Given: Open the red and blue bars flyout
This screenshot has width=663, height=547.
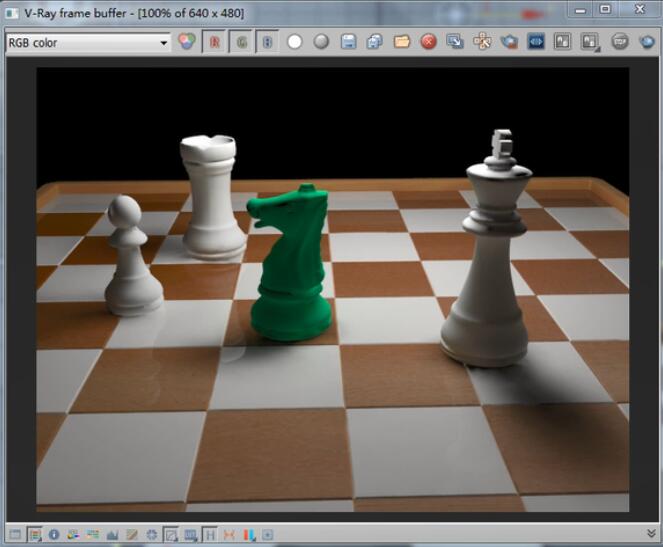Looking at the screenshot, I should tap(249, 535).
